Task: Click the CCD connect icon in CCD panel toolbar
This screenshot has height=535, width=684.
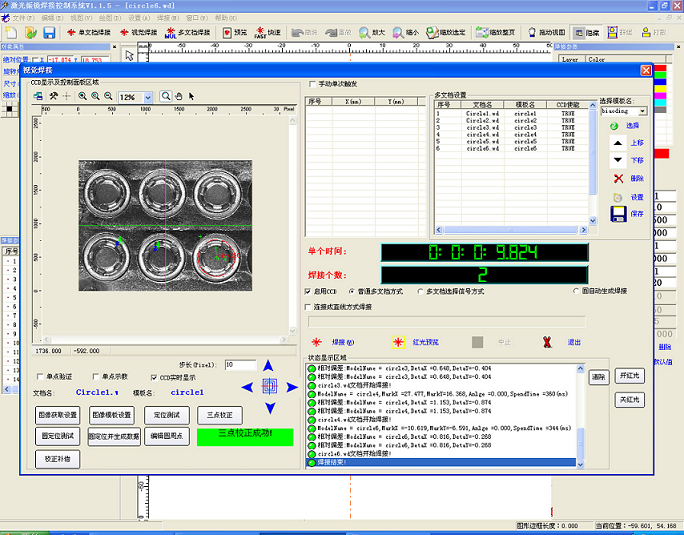Action: click(x=38, y=96)
